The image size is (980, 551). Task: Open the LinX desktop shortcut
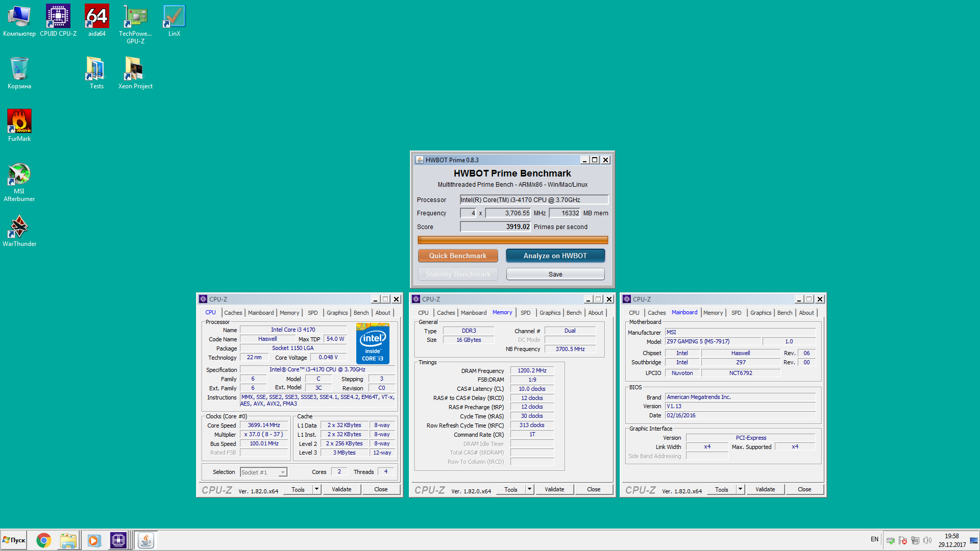[x=174, y=20]
